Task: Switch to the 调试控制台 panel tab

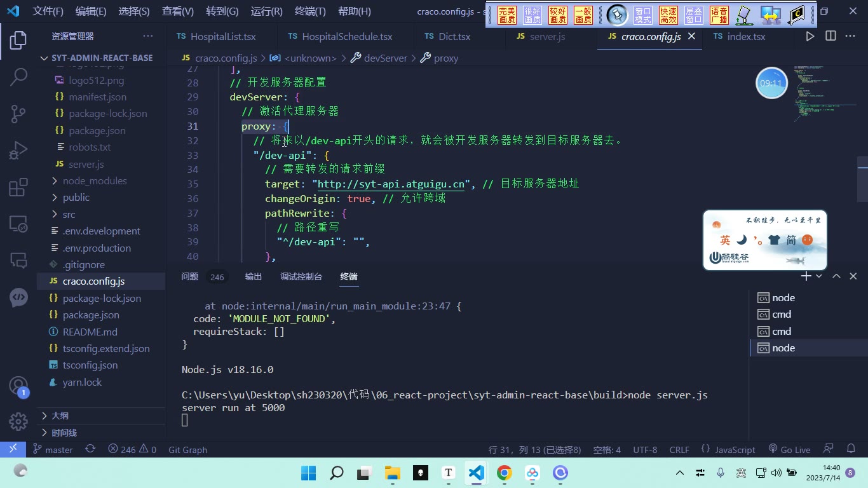Action: click(x=301, y=276)
